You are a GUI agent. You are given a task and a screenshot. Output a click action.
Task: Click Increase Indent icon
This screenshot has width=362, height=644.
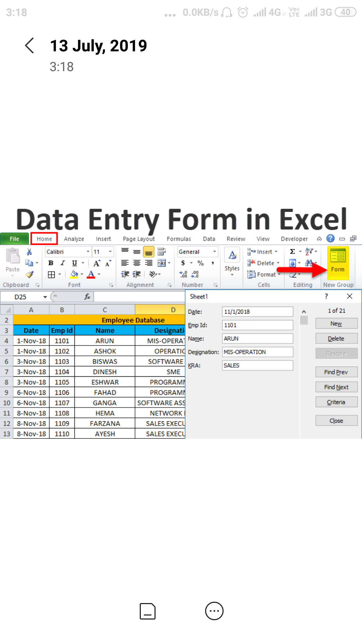point(136,274)
